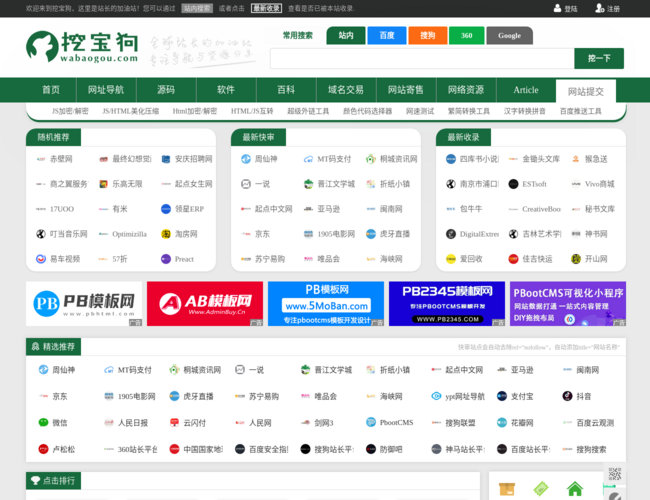Click Preact icon in 随机推荐
This screenshot has width=650, height=500.
tap(166, 259)
